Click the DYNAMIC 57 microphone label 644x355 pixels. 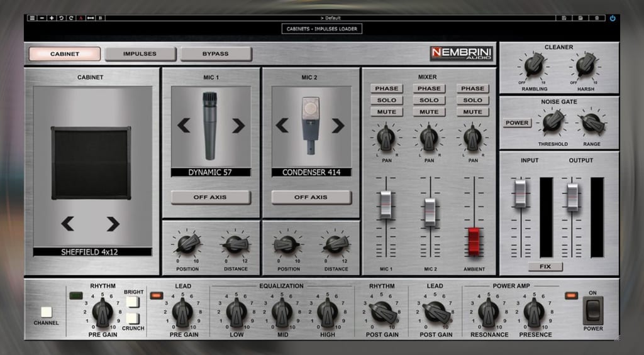(211, 172)
